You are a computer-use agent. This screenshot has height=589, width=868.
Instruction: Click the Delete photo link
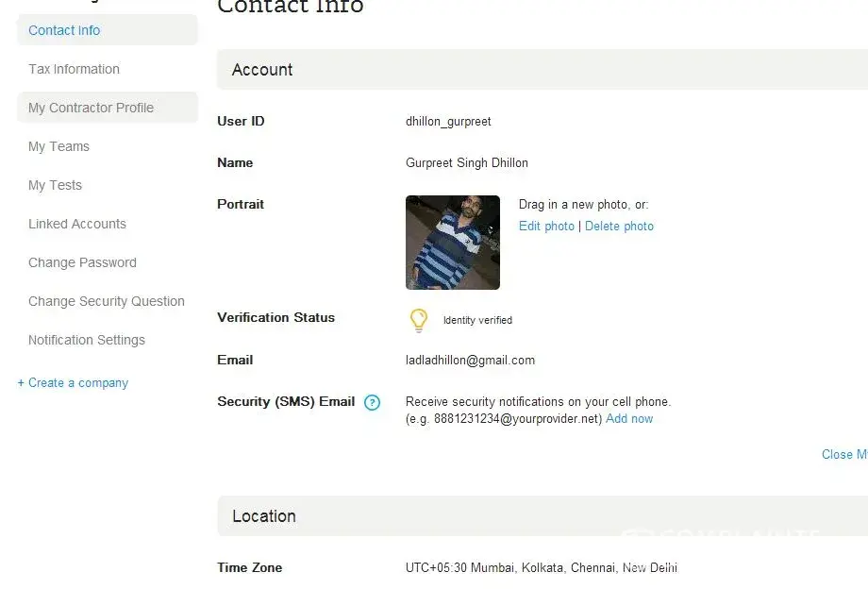[x=619, y=227]
